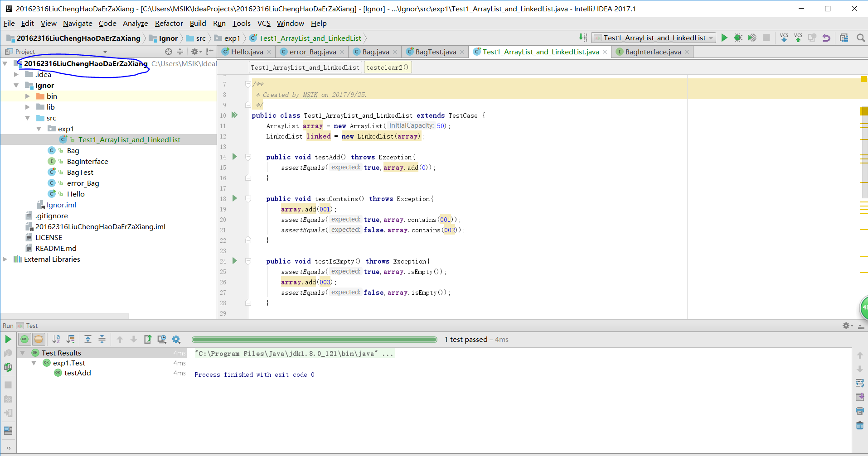Screen dimensions: 868x456
Task: Open the VCS menu
Action: [x=263, y=23]
